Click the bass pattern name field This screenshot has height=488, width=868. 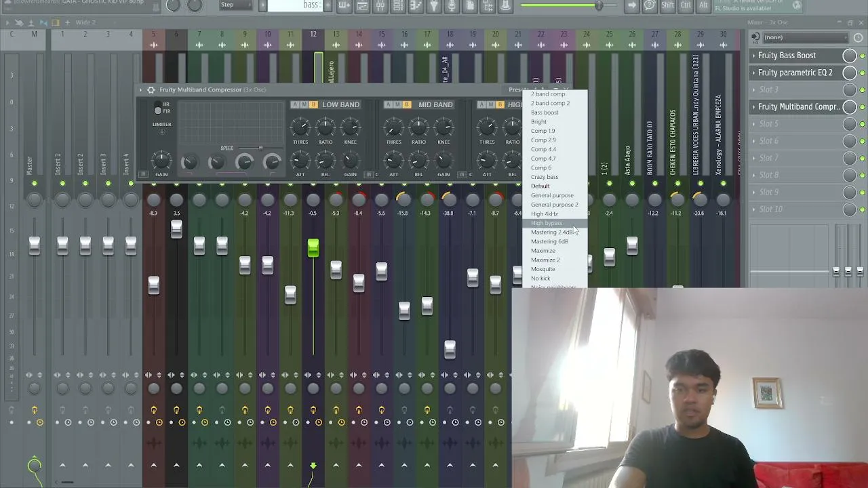tap(295, 5)
